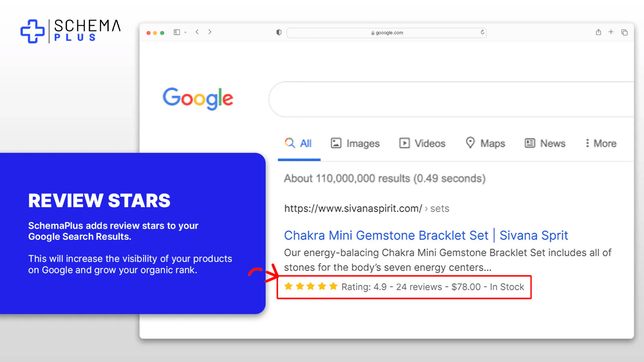Reload the page using the refresh icon
Viewport: 644px width, 362px height.
[x=482, y=33]
